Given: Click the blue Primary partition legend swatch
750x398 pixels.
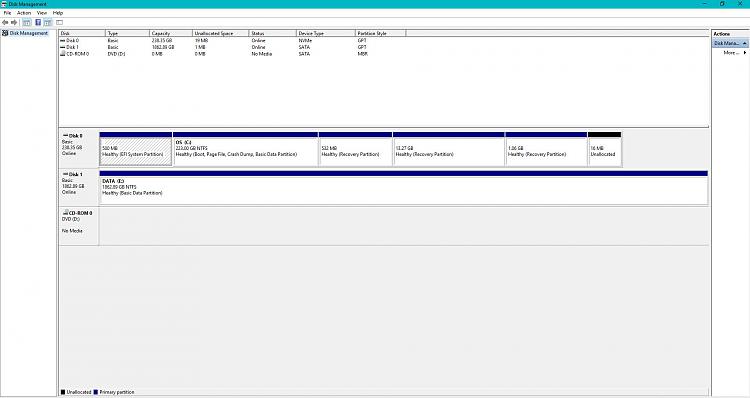Looking at the screenshot, I should point(96,392).
